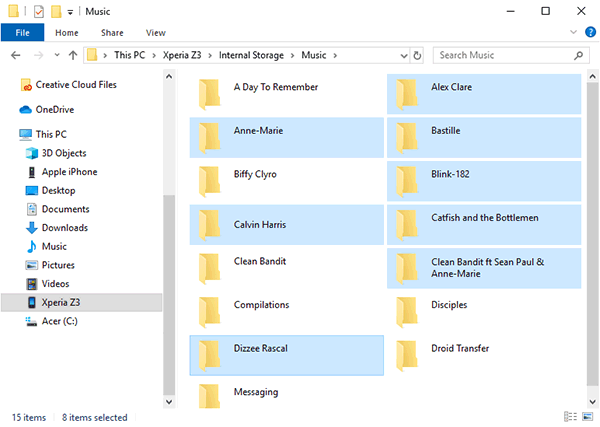
Task: Click the Clean Bandit folder icon
Action: click(x=210, y=269)
